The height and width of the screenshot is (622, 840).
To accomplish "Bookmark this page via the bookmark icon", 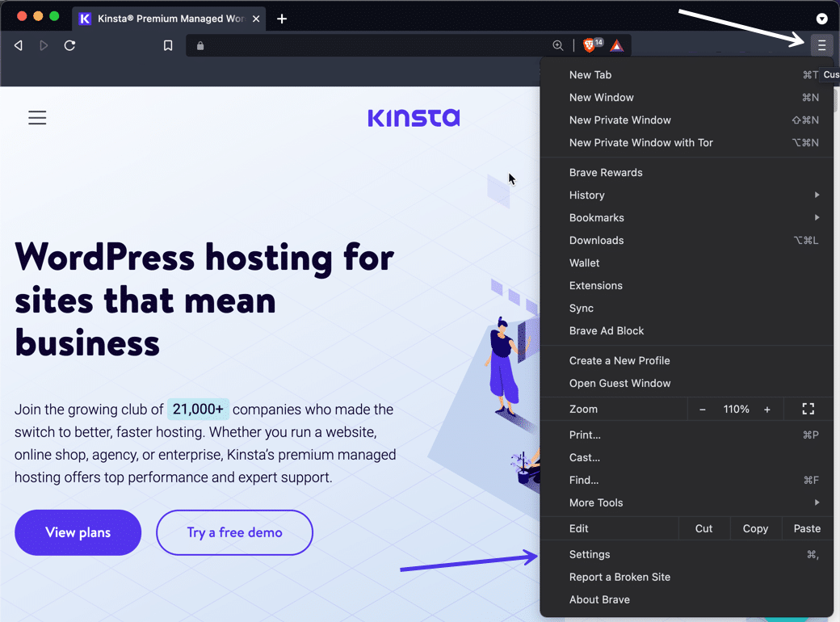I will click(x=167, y=45).
